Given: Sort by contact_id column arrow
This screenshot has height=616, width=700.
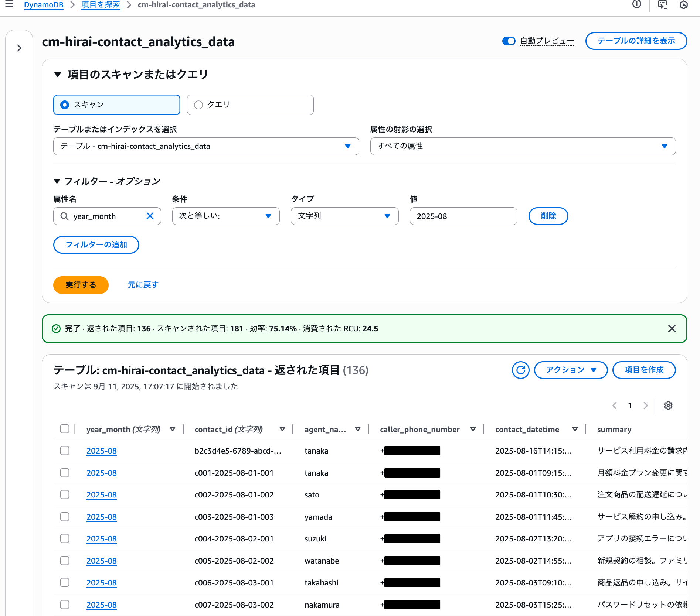Looking at the screenshot, I should 282,429.
